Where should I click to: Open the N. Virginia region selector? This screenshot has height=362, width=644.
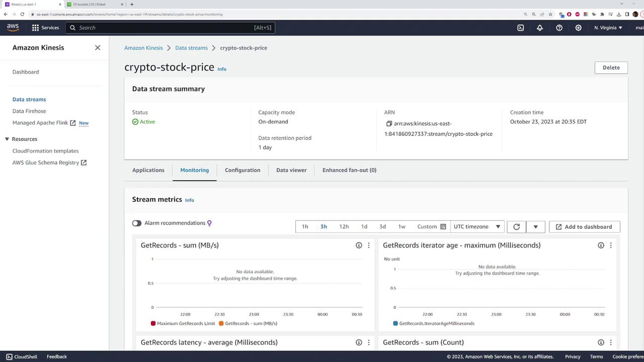pyautogui.click(x=608, y=28)
